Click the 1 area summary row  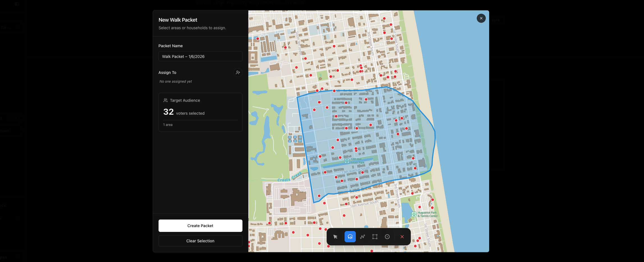click(168, 125)
